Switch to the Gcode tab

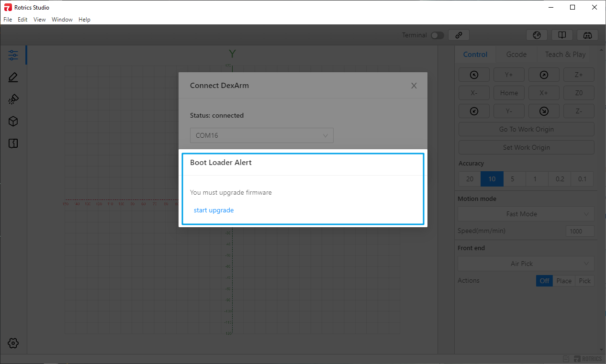[516, 54]
